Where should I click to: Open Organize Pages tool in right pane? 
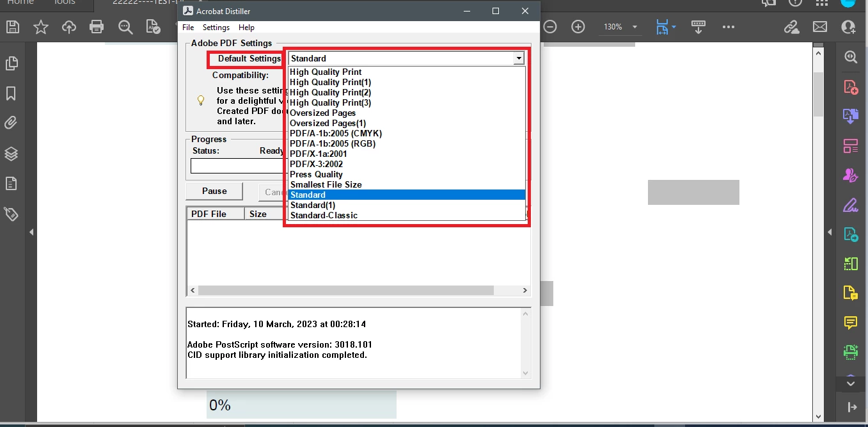pyautogui.click(x=851, y=146)
